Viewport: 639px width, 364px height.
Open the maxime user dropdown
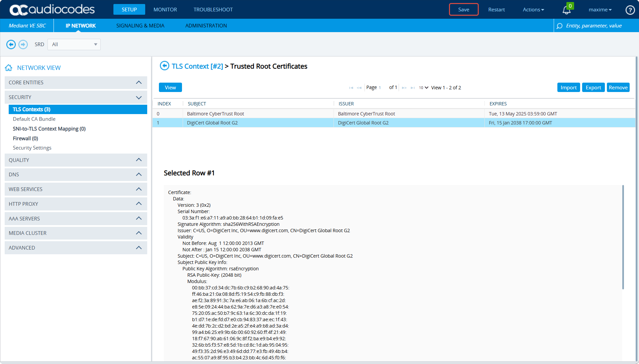pos(600,10)
